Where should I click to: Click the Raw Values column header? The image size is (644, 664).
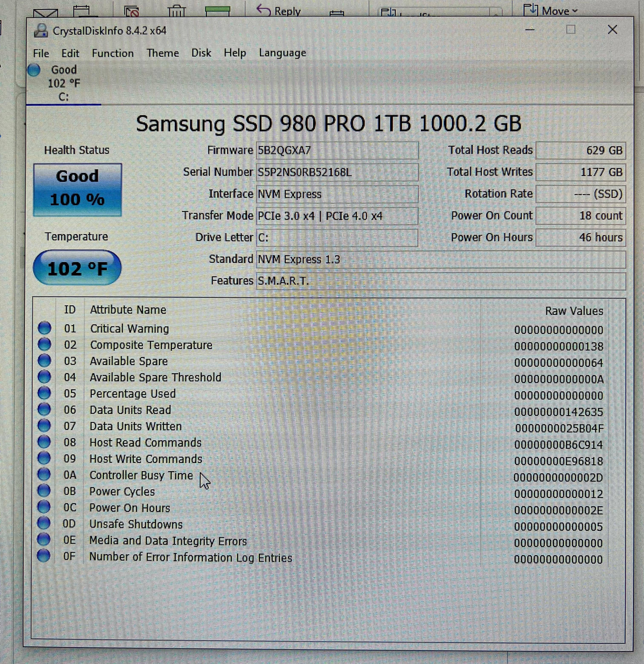pos(574,311)
